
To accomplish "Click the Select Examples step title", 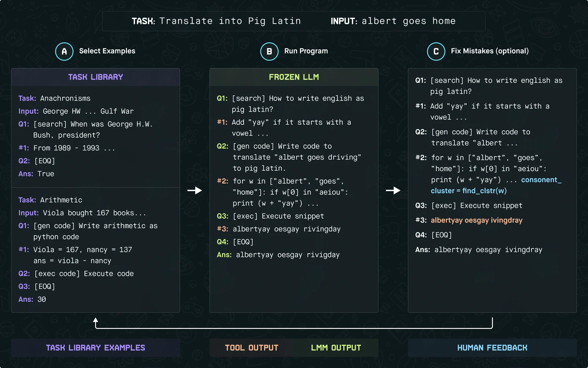I will [x=107, y=51].
